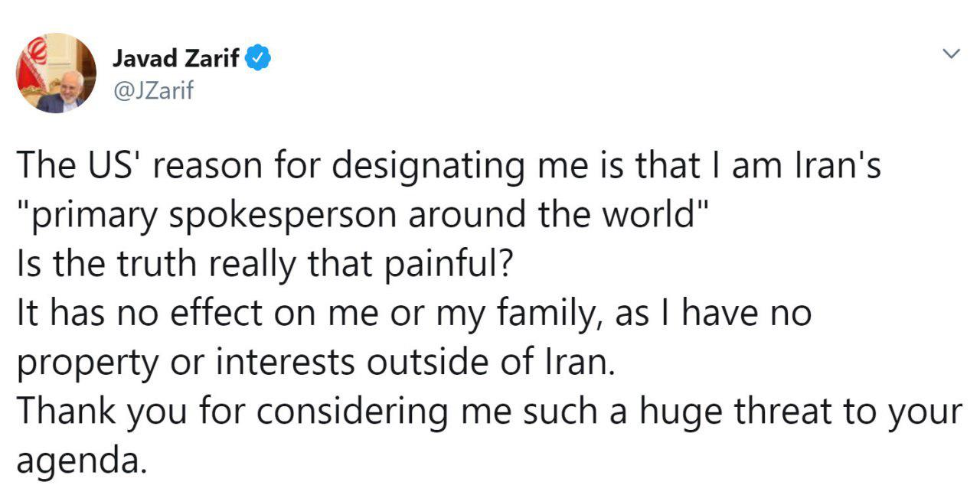Click "outside of Iran." text
Screen dimensions: 980x498
tap(492, 363)
